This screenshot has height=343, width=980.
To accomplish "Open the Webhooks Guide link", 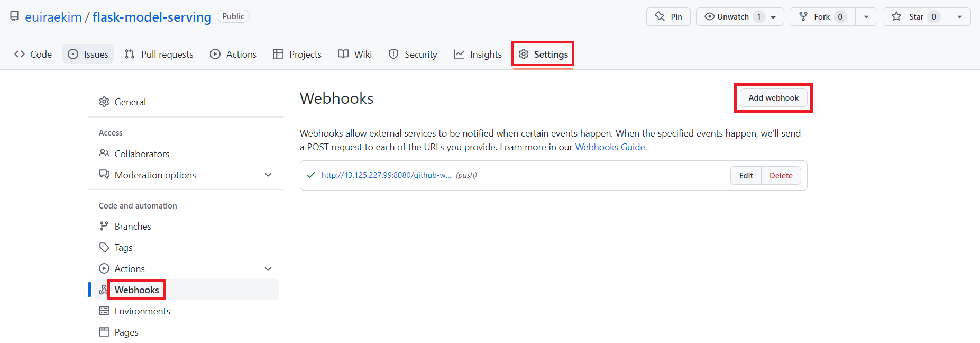I will point(610,147).
